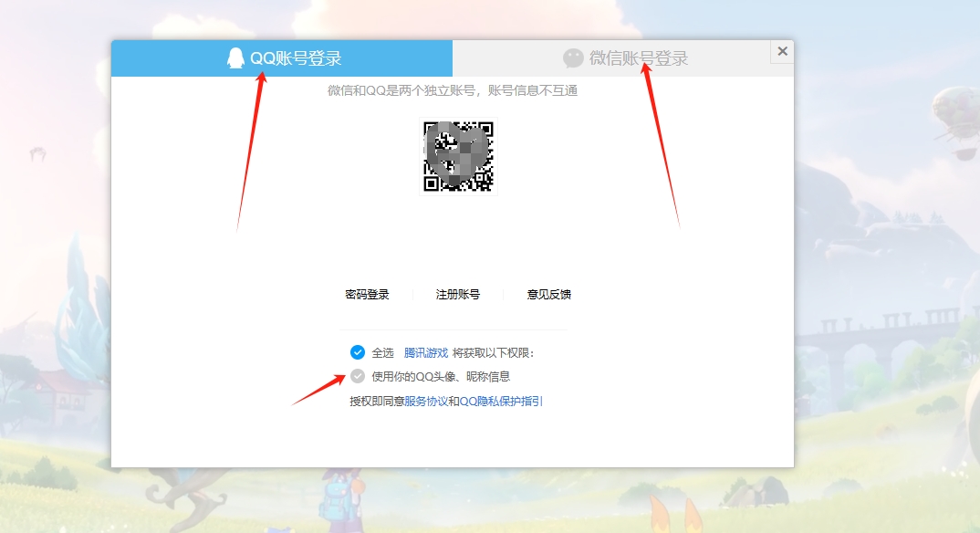The height and width of the screenshot is (533, 980).
Task: Open 意见反馈 feedback link
Action: [x=548, y=294]
